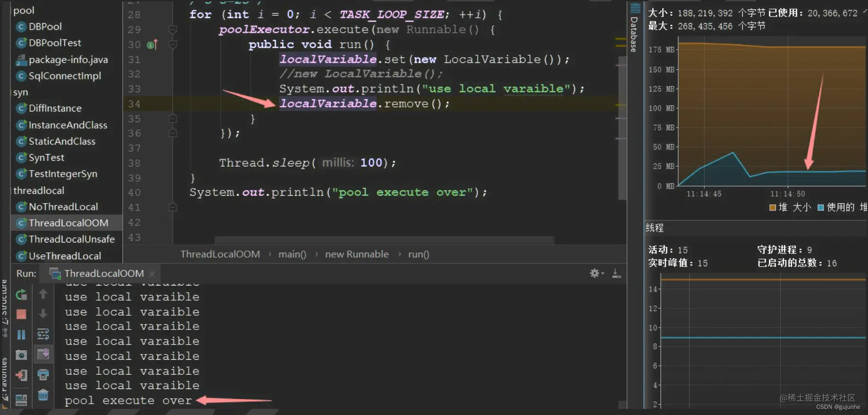Toggle soft-wrap in the console
This screenshot has height=415, width=868.
click(43, 335)
